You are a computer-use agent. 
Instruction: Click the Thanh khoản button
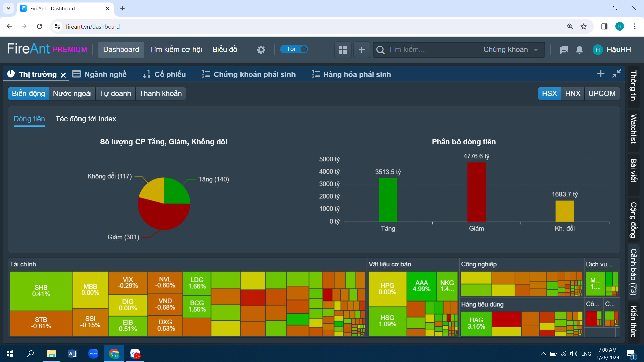tap(160, 93)
